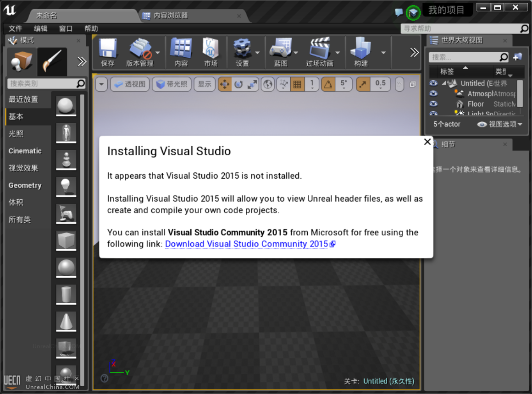Toggle scale snapping icon
Viewport: 532px width, 394px height.
pos(363,84)
